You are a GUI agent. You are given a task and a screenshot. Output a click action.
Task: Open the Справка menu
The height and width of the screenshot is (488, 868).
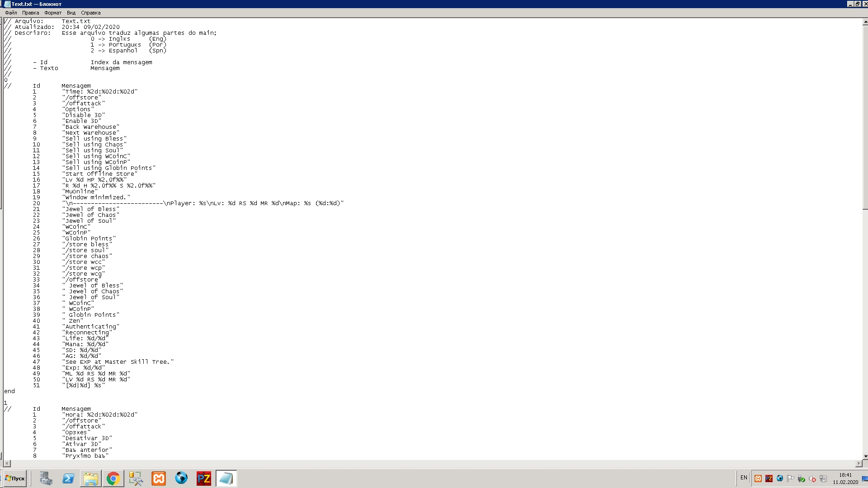[90, 13]
